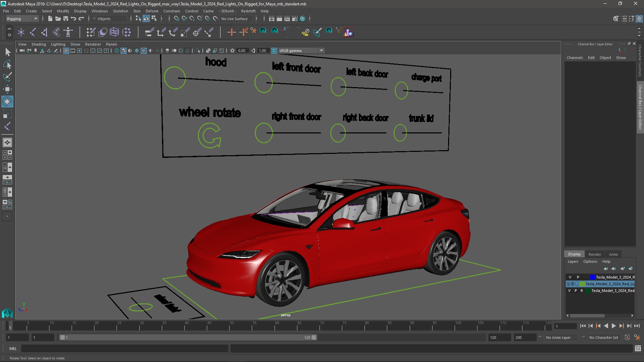644x362 pixels.
Task: Apply Parent constraint from shelf
Action: click(x=149, y=32)
